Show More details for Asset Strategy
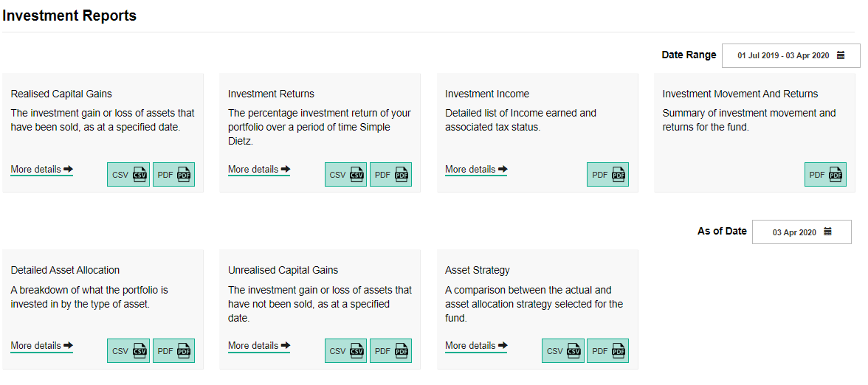Viewport: 868px width, 385px height. coord(476,346)
